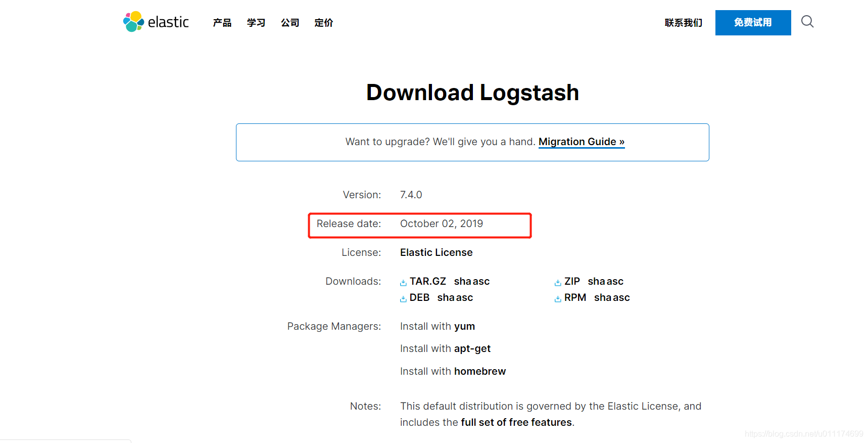Click the TAR.GZ download icon

pos(403,283)
